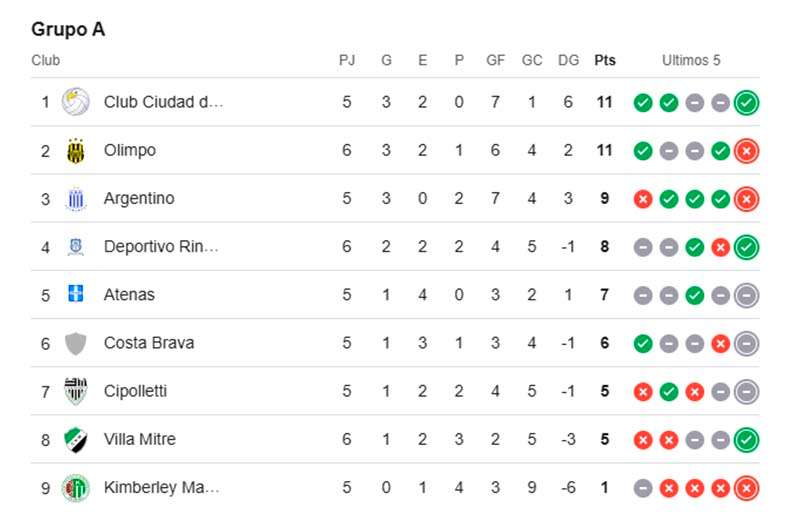Click the Grupo A heading
Screen dimensions: 800x530
pyautogui.click(x=68, y=30)
